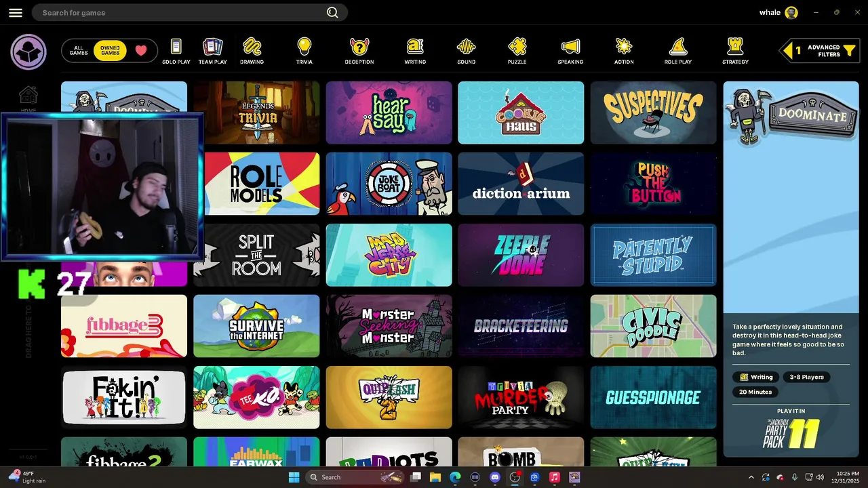Filter by Puzzle category
The image size is (868, 488).
tap(517, 52)
